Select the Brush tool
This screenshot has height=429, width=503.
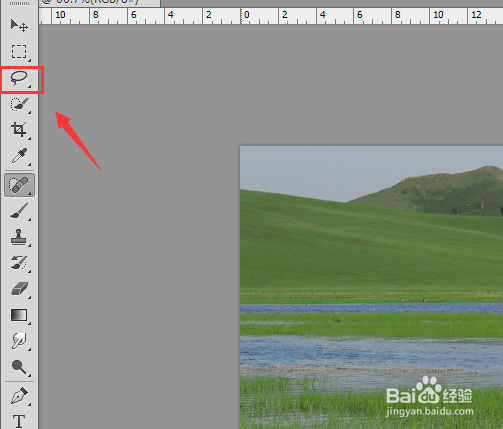click(x=19, y=212)
